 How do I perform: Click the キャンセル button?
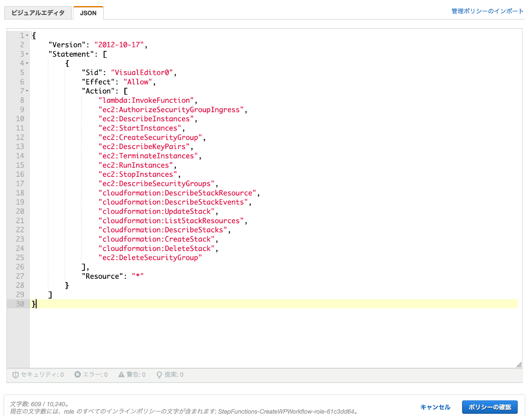[x=435, y=406]
